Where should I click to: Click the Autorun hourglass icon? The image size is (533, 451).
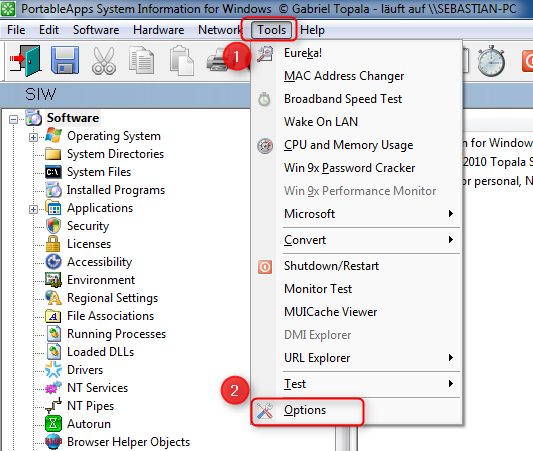pos(53,423)
